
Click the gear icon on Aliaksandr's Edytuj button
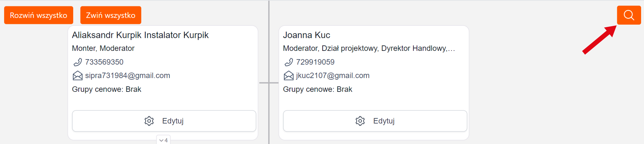tap(149, 121)
